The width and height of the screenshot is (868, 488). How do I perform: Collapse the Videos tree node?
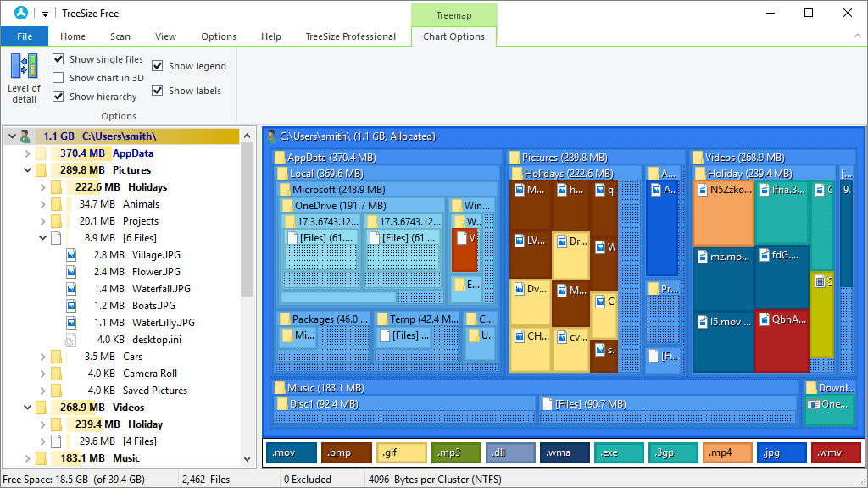[x=27, y=408]
